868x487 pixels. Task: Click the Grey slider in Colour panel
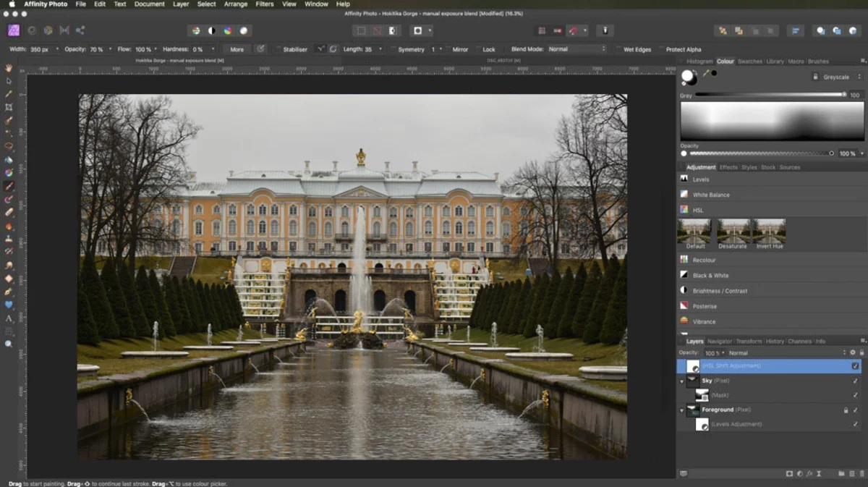[770, 95]
